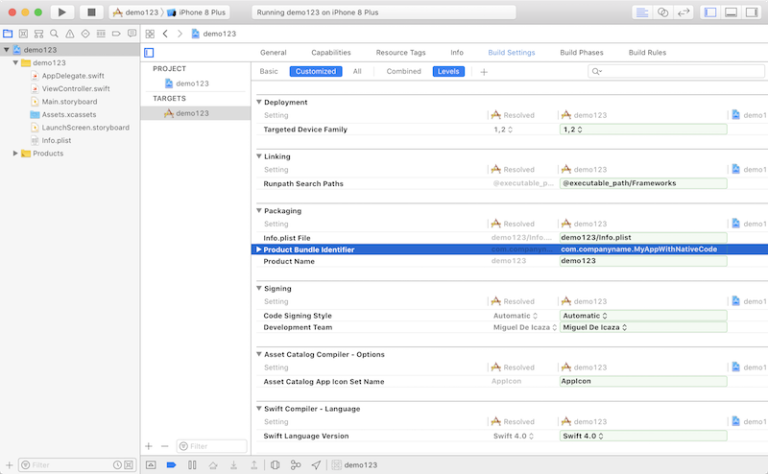Step into in the debug bar

[234, 465]
